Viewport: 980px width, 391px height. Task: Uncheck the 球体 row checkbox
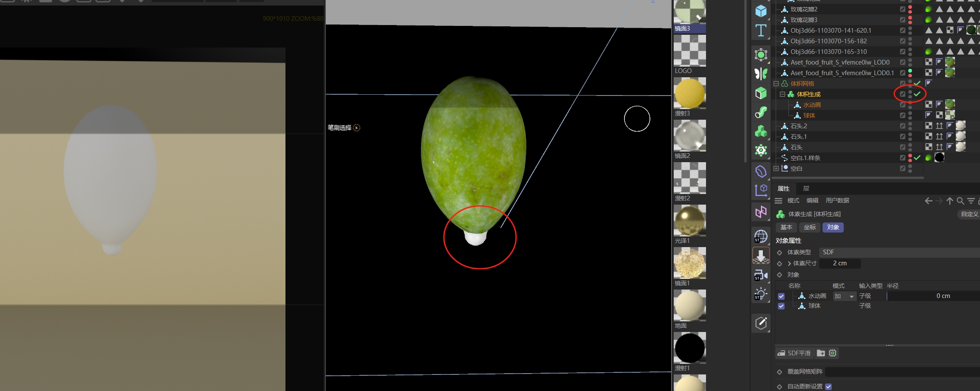(781, 306)
